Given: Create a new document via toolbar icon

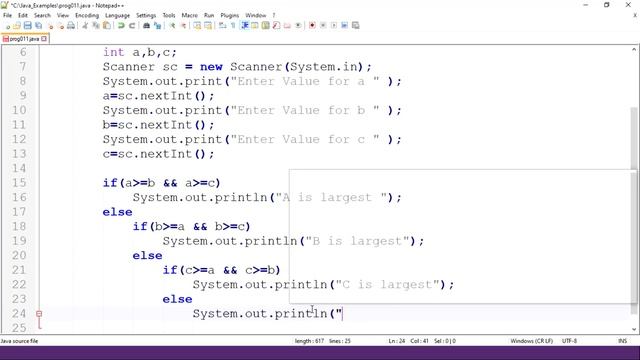Looking at the screenshot, I should (7, 26).
